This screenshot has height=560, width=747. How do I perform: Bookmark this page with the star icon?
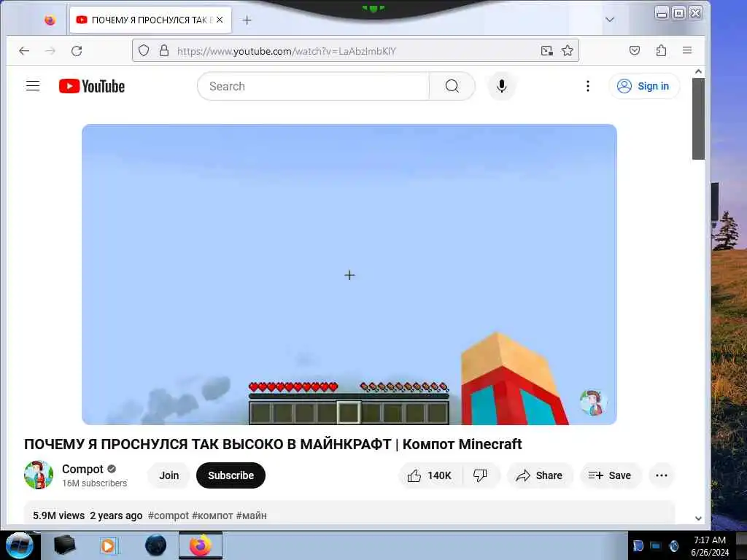(567, 50)
